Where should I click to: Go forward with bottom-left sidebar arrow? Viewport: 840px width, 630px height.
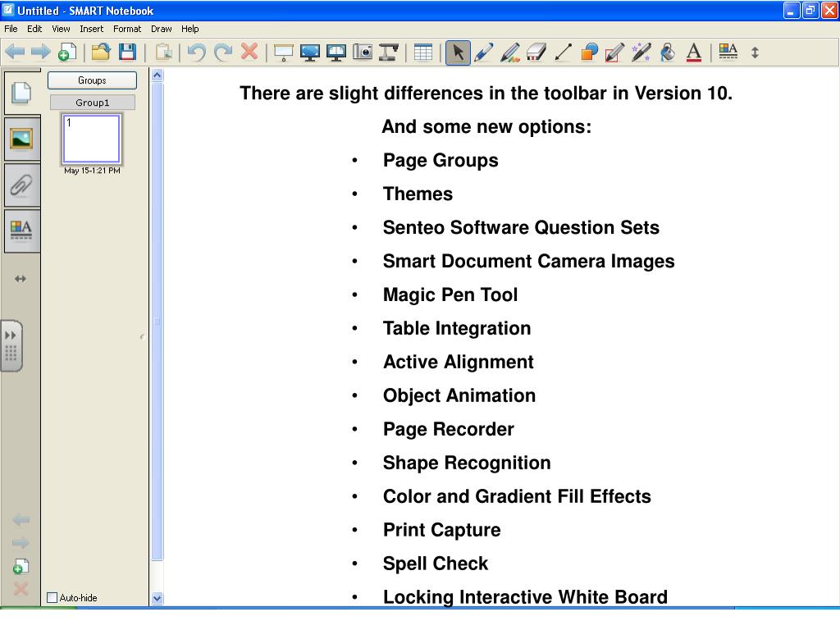click(x=21, y=543)
